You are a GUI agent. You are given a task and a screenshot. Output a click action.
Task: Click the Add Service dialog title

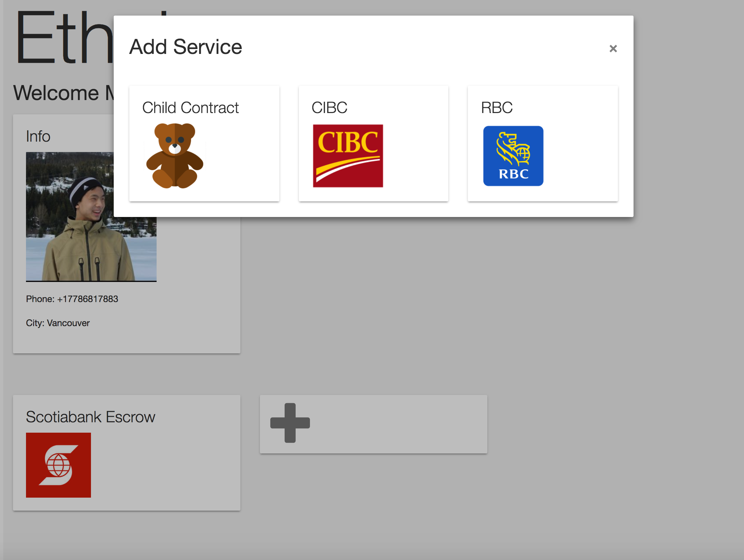pos(186,46)
